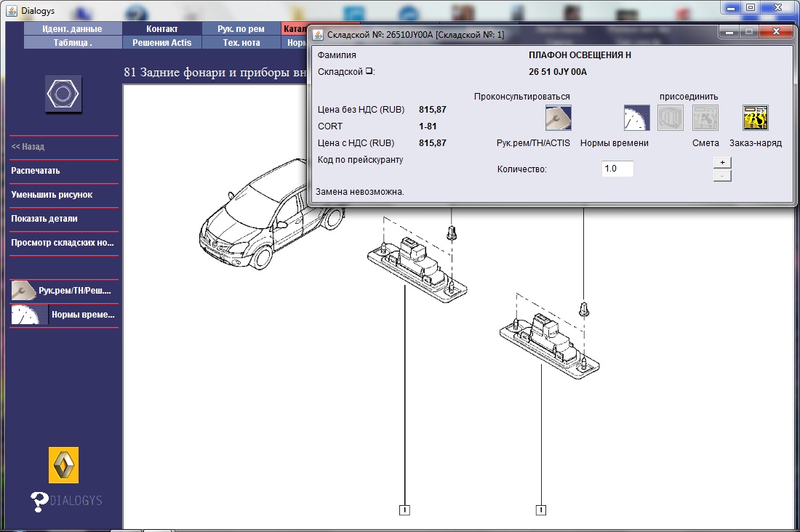Click the left lamp mounting screw
The image size is (800, 532).
click(451, 233)
